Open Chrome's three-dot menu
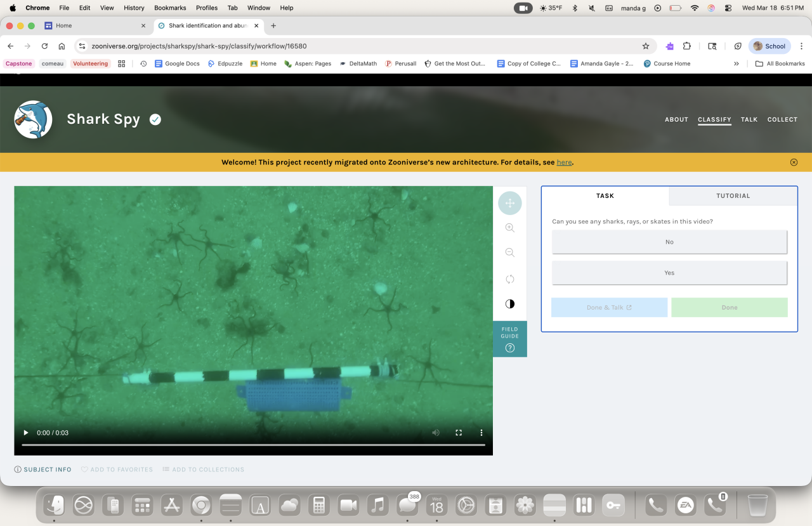This screenshot has height=526, width=812. pos(801,46)
